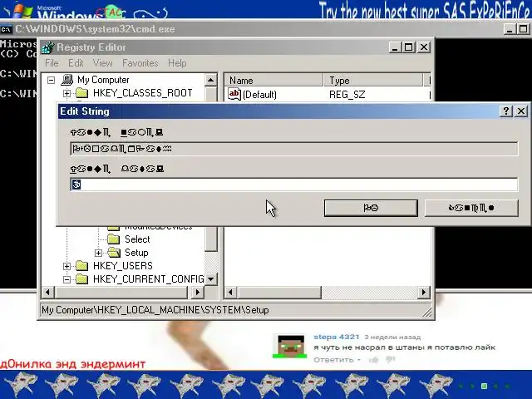
Task: Expand the HKEY_CLASSES_ROOT key
Action: click(66, 93)
